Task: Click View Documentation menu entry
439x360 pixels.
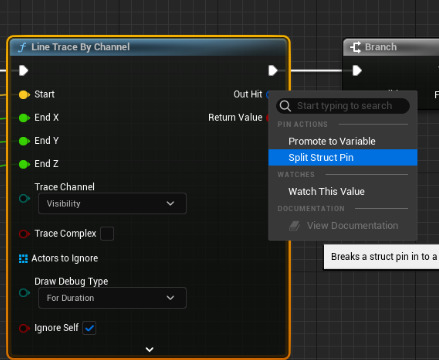Action: 343,226
